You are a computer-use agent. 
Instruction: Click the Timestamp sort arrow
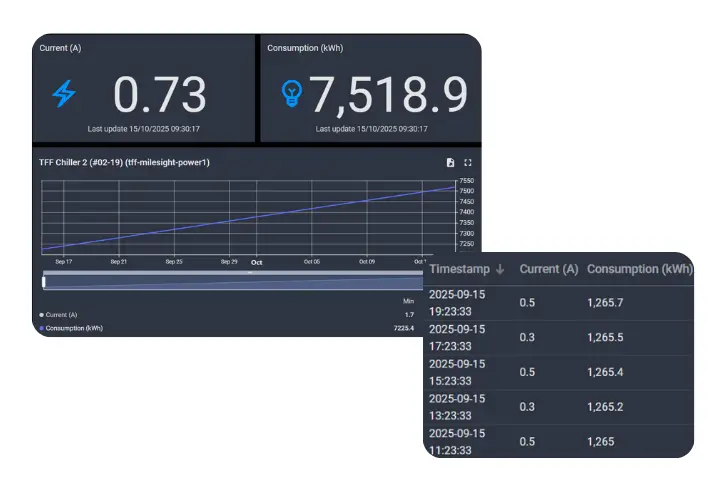coord(499,269)
